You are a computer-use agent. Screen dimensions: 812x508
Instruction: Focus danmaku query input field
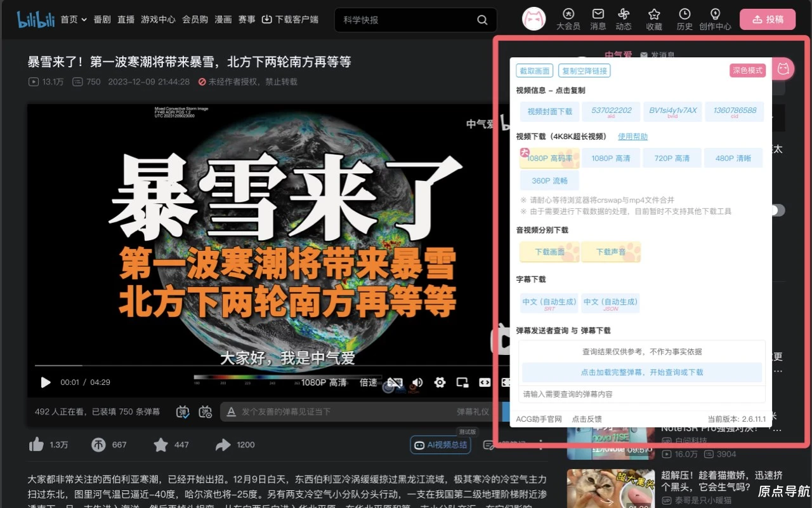pyautogui.click(x=642, y=394)
